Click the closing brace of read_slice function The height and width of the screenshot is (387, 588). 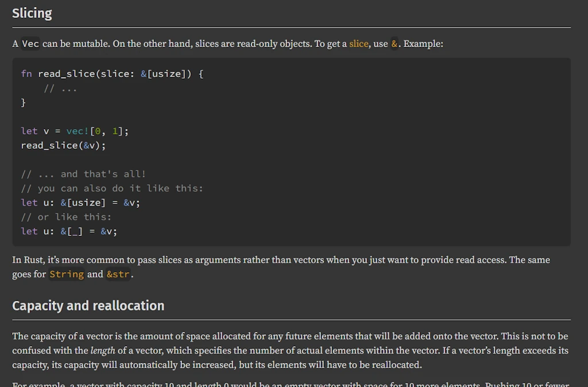(x=24, y=103)
